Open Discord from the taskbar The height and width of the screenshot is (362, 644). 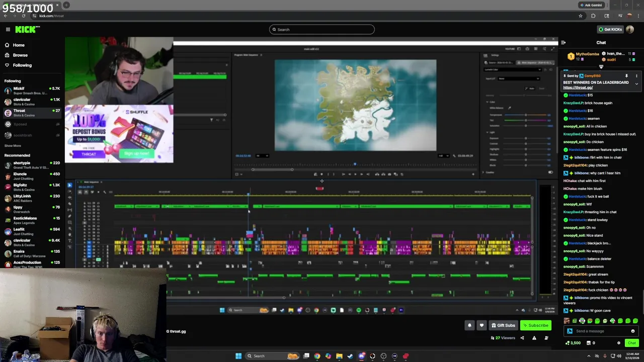pos(361,356)
